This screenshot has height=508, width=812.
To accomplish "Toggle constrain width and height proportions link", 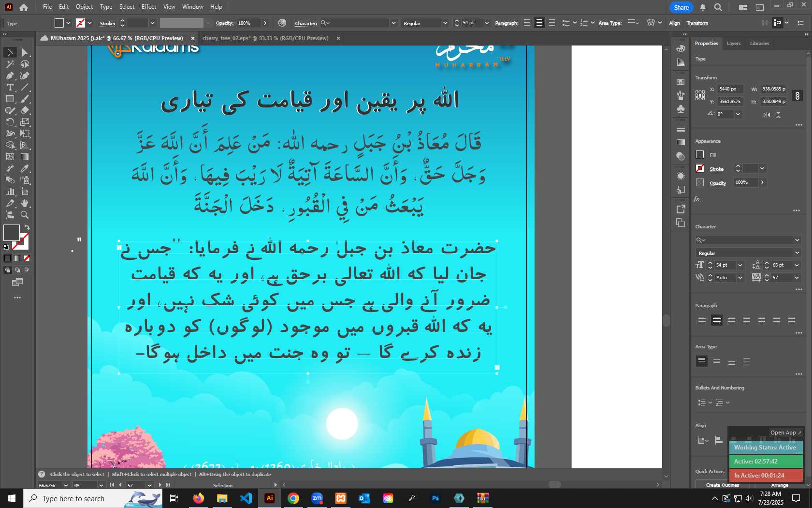I will [797, 96].
